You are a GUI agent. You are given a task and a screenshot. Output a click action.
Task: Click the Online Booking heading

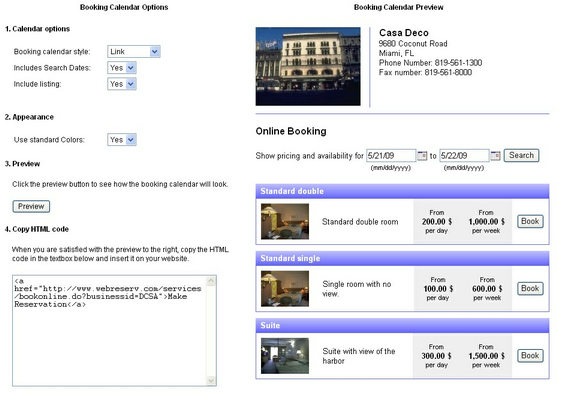coord(291,131)
